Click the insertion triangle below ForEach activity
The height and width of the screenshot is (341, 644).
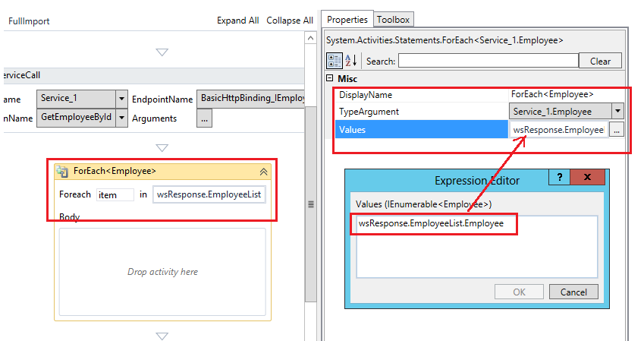coord(162,336)
